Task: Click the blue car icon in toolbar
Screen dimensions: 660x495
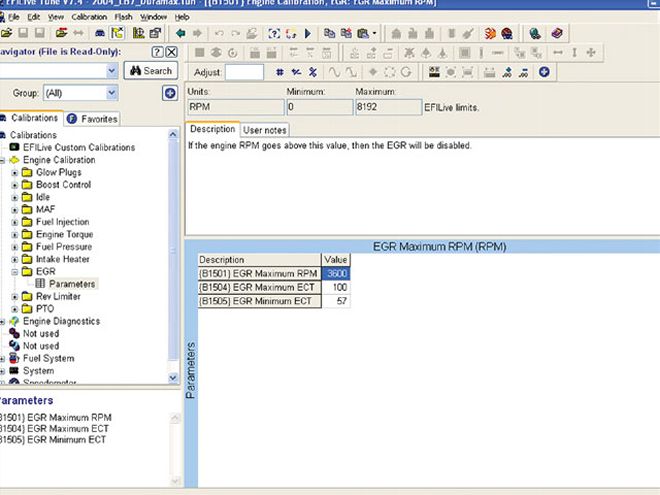Action: click(x=100, y=33)
